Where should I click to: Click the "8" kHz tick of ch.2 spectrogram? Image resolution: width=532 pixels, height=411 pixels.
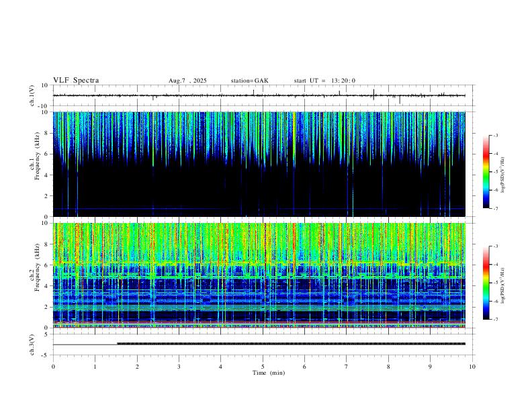click(x=47, y=244)
